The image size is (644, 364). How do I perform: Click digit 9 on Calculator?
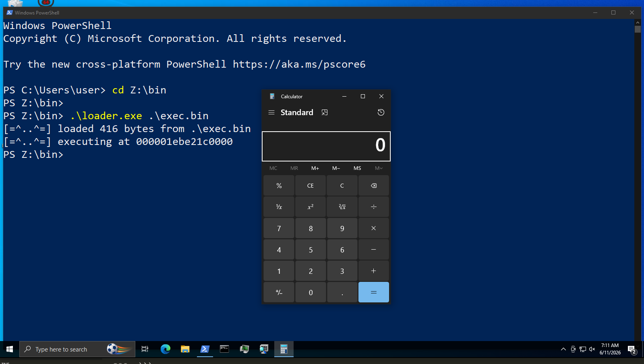(342, 228)
